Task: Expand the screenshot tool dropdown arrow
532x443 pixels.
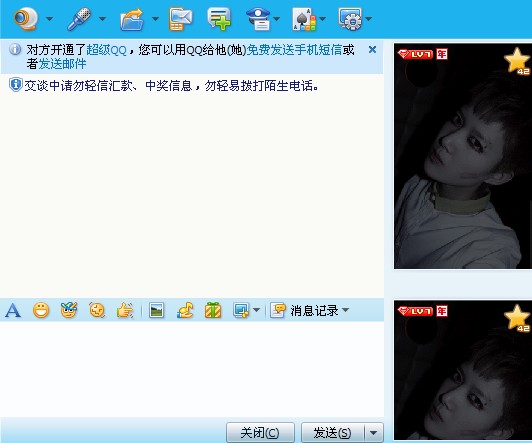Action: [x=257, y=310]
